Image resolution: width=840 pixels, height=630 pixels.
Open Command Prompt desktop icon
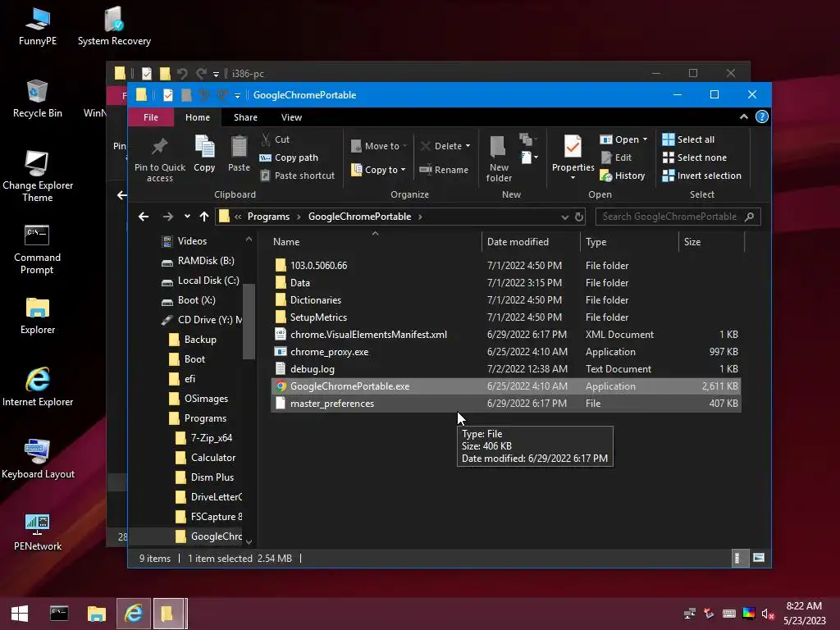pos(37,249)
